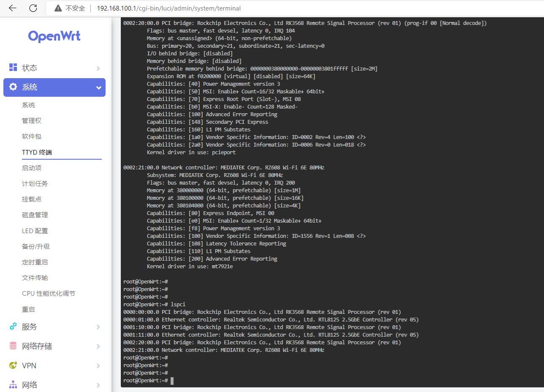
Task: Click the 0000:00:00.0 PCI bridge line
Action: [262, 312]
